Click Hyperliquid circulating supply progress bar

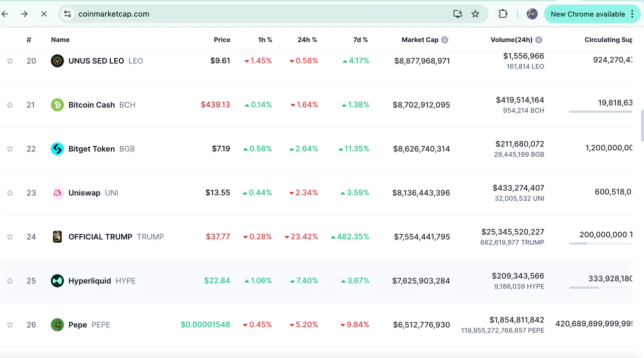600,288
